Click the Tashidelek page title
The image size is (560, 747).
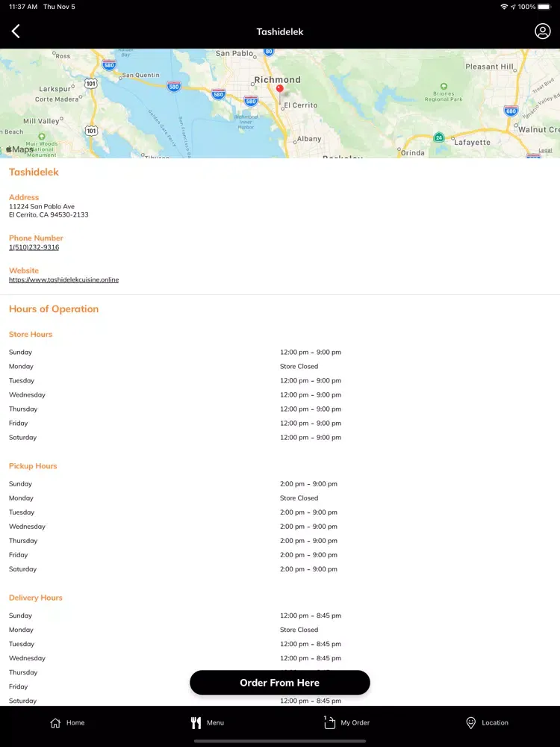pyautogui.click(x=280, y=31)
